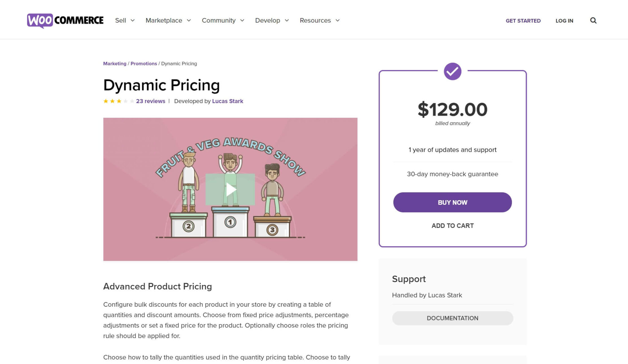Screen dimensions: 628x364
Task: Click the purple checkmark verified icon
Action: (452, 71)
